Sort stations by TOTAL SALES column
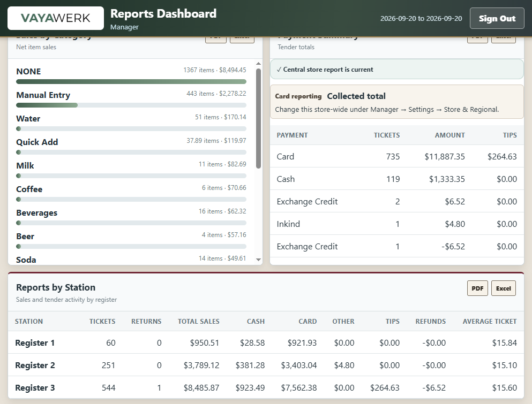The image size is (532, 404). [x=198, y=321]
